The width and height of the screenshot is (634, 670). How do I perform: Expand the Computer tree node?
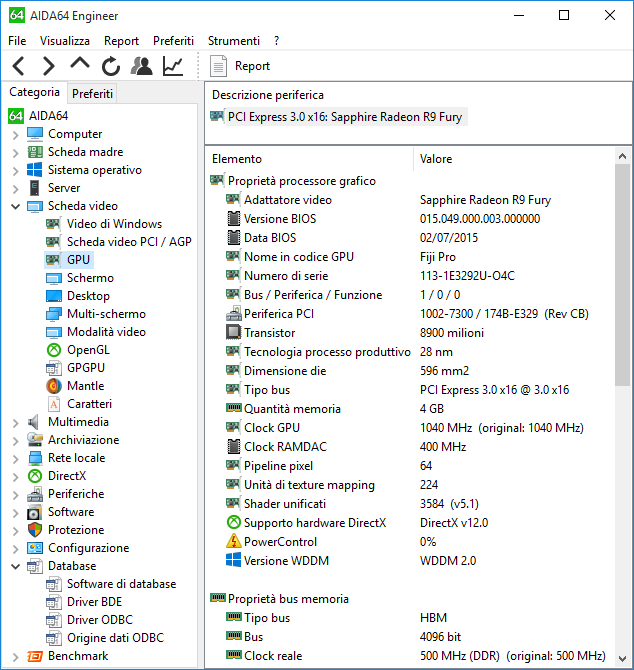(15, 135)
